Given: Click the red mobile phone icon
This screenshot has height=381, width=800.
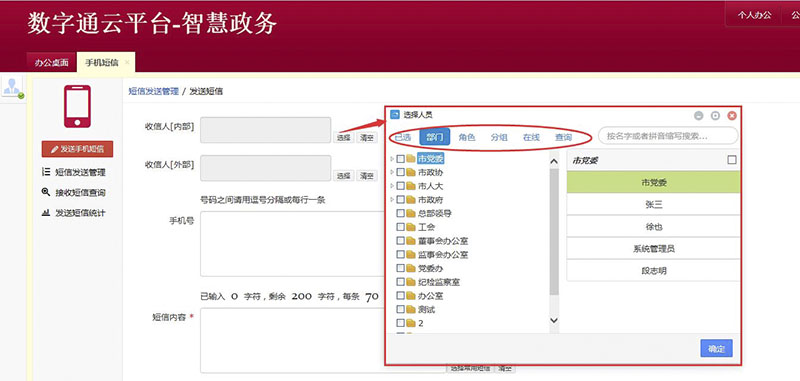Looking at the screenshot, I should (x=78, y=106).
